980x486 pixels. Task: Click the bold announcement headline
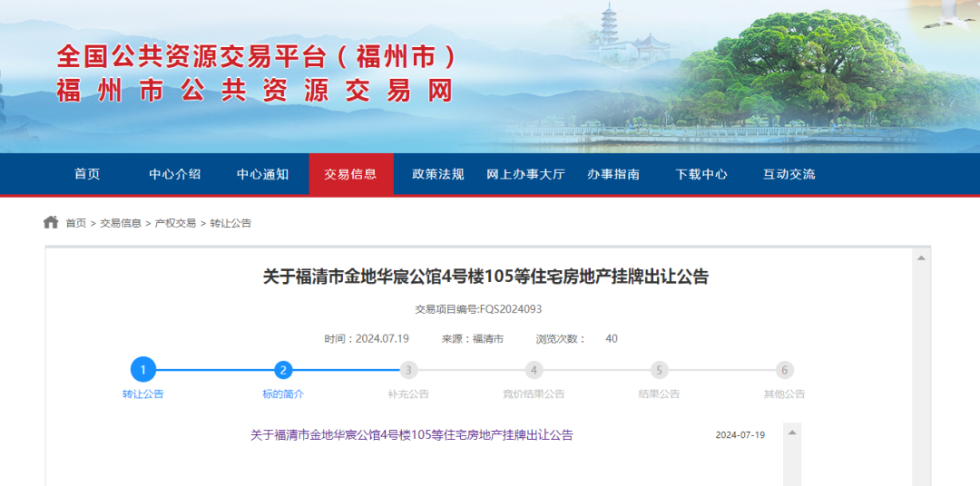click(x=485, y=277)
